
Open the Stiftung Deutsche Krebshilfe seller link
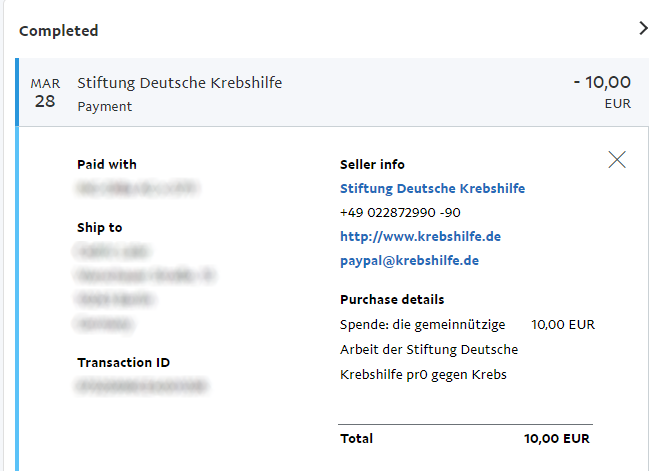coord(432,188)
